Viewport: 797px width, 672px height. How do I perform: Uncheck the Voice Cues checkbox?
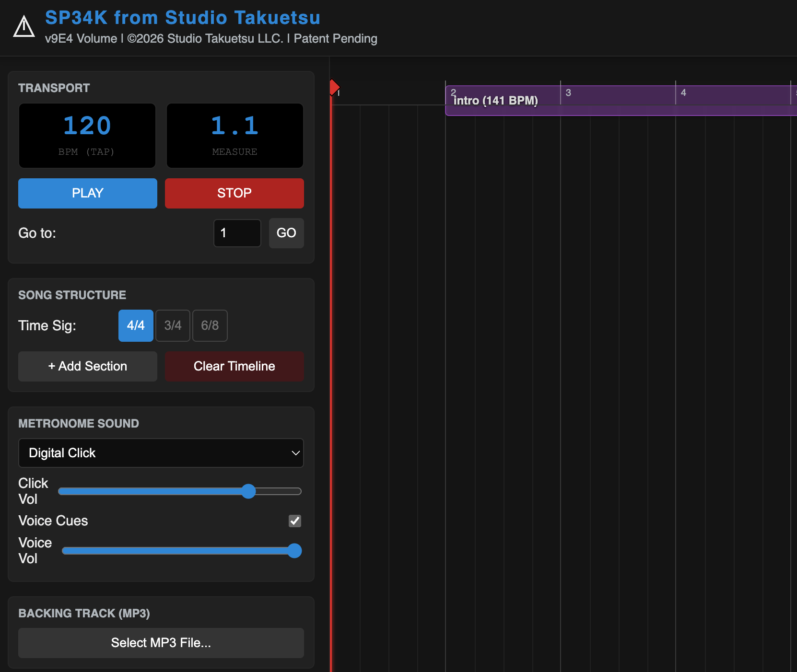click(x=295, y=521)
